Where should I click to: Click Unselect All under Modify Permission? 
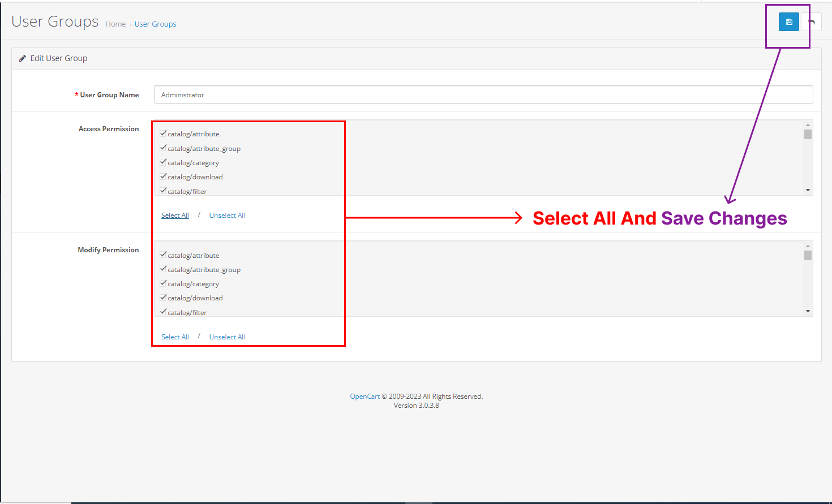pyautogui.click(x=227, y=336)
